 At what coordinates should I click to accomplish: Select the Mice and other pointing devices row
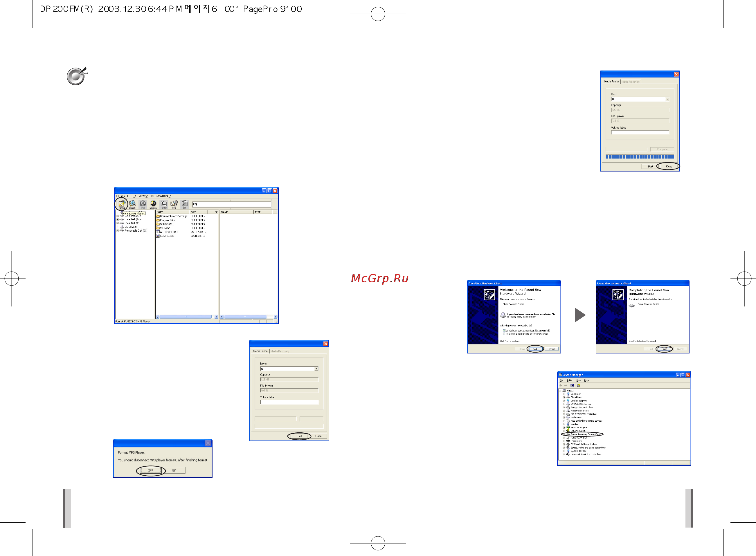[x=584, y=421]
